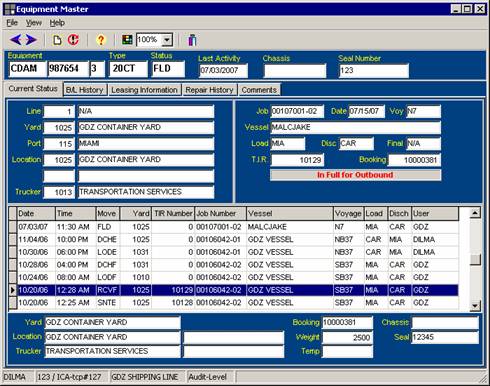Open help via yellow question mark icon
Image resolution: width=490 pixels, height=386 pixels.
(101, 40)
